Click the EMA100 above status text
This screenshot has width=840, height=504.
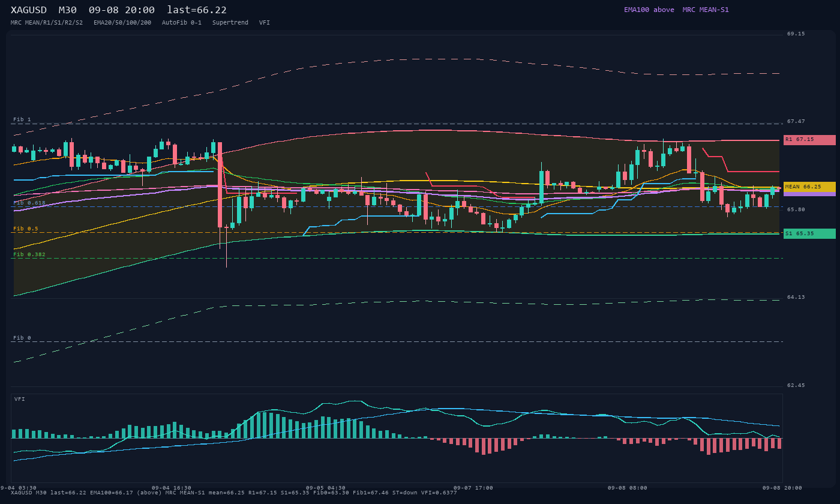click(649, 10)
